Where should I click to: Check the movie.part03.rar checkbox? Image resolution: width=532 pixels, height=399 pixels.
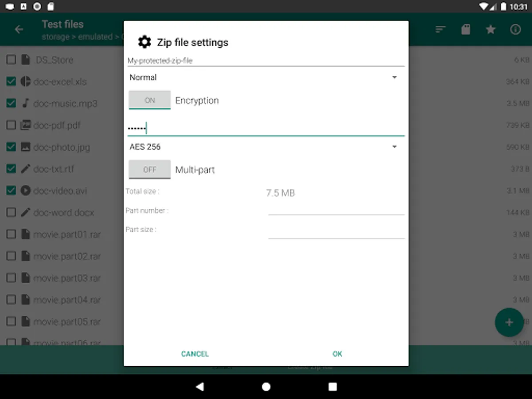click(x=11, y=278)
